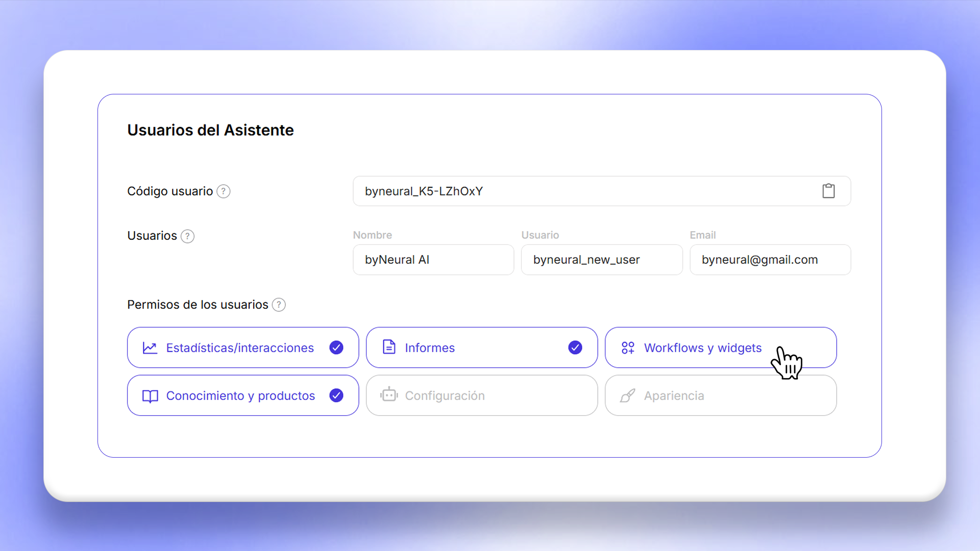Click help icon beside Usuarios label
This screenshot has width=980, height=551.
tap(187, 236)
